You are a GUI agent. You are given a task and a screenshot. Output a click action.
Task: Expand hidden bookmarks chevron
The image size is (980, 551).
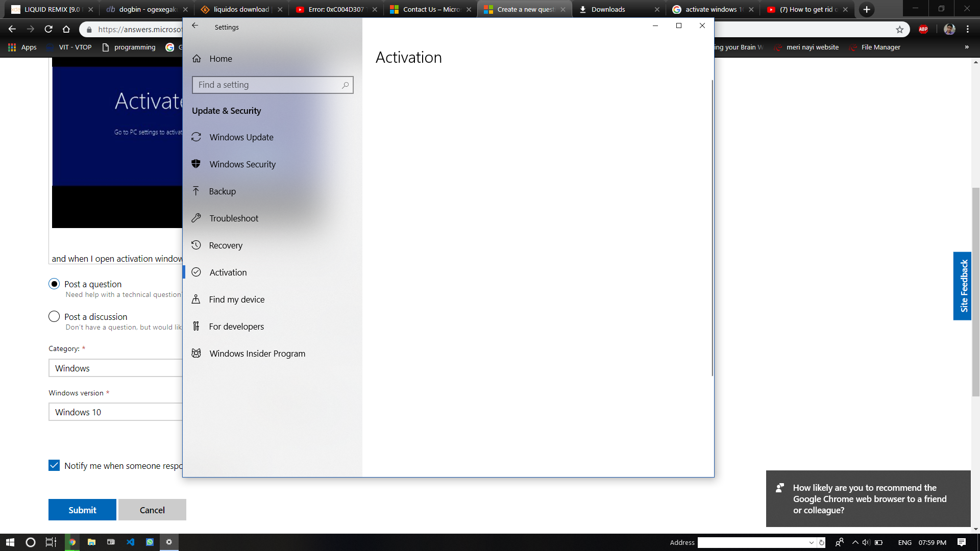coord(967,47)
